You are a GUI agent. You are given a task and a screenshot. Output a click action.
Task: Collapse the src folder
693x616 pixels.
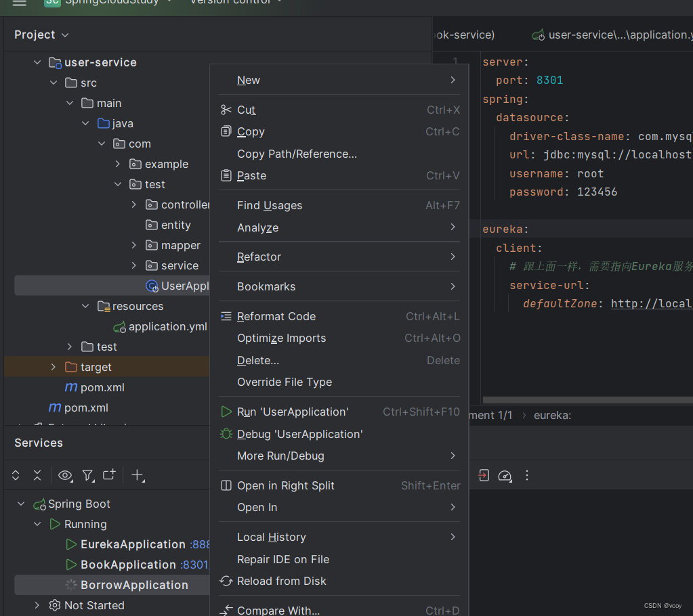click(54, 83)
